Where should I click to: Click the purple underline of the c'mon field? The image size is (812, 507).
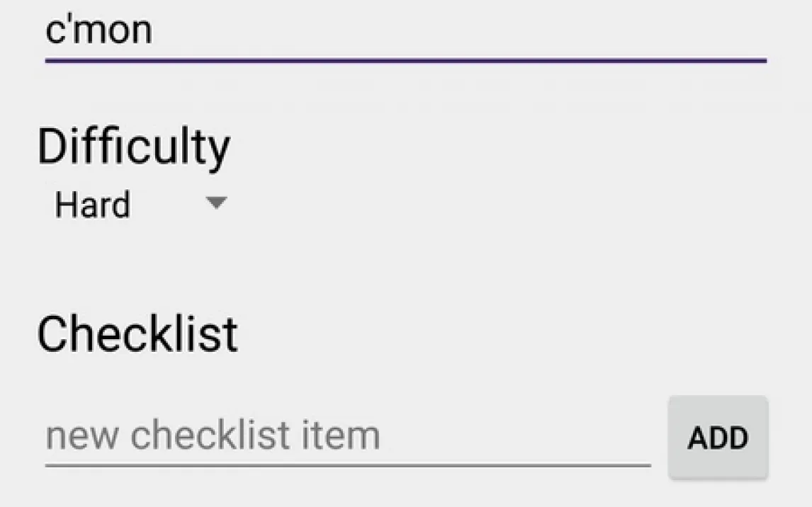pyautogui.click(x=406, y=60)
